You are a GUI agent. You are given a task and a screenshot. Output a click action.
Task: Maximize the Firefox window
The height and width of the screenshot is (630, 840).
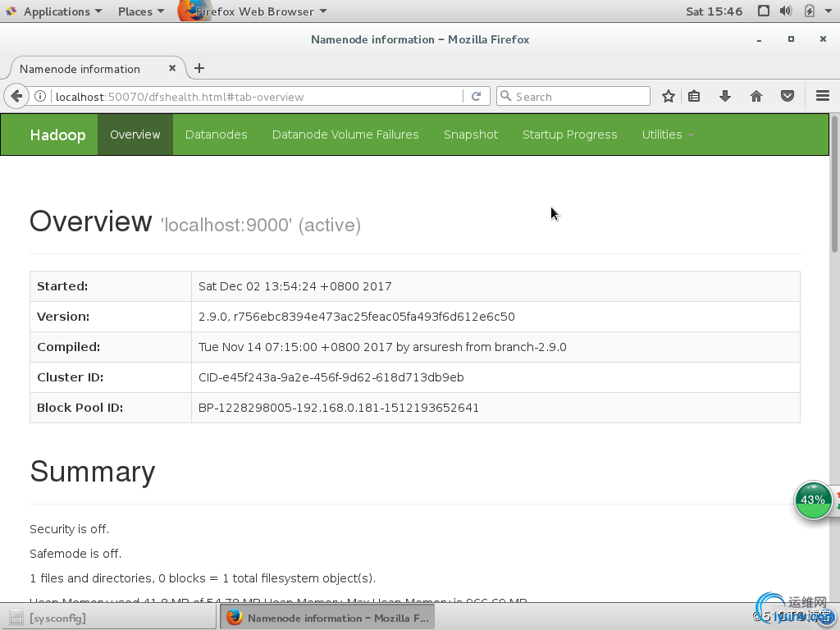pos(791,39)
